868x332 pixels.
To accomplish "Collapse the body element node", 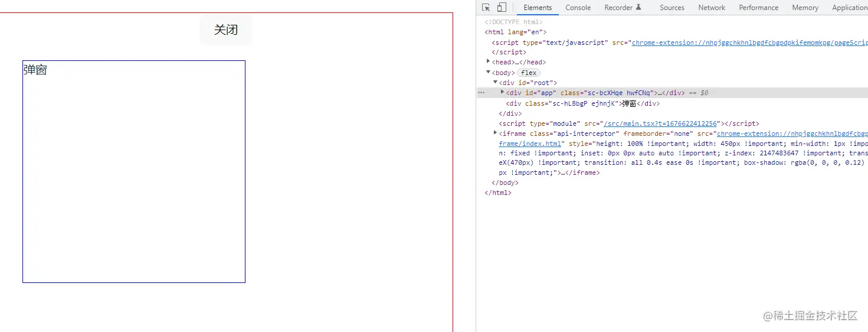I will pyautogui.click(x=489, y=72).
